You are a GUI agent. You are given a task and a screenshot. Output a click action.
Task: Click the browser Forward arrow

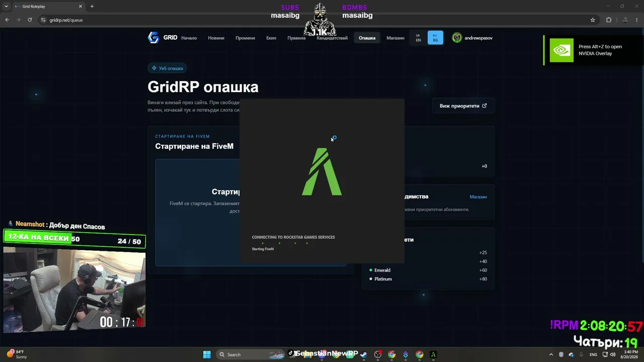pyautogui.click(x=19, y=20)
